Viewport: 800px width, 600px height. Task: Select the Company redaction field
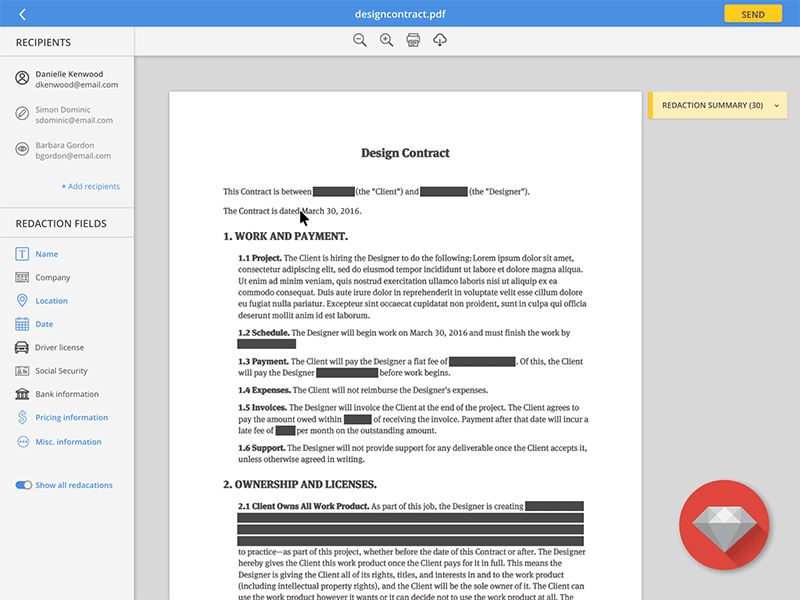pos(50,277)
